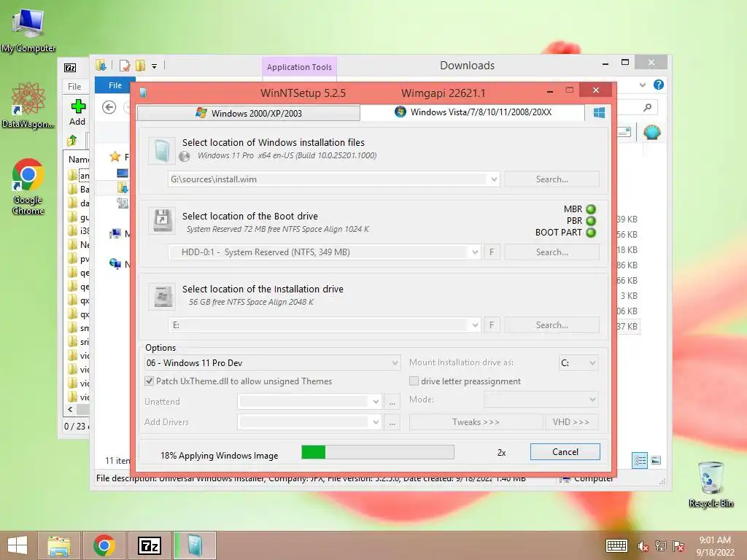Click Search for the Boot drive
This screenshot has height=560, width=747.
551,252
